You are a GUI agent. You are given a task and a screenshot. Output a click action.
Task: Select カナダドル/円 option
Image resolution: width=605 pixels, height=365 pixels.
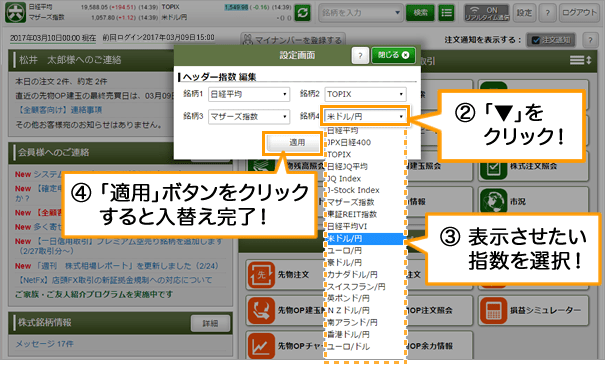[352, 274]
